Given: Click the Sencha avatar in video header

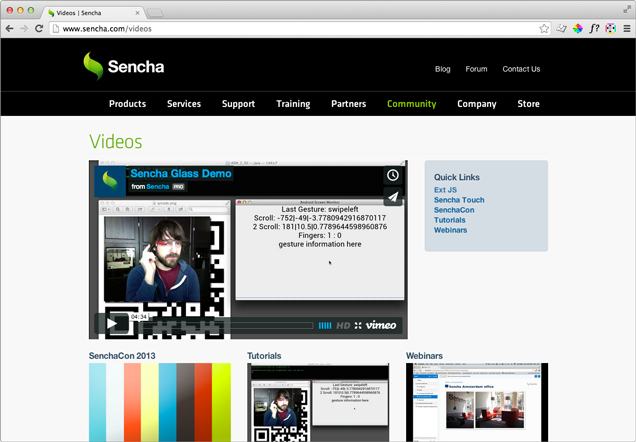Looking at the screenshot, I should coord(110,181).
